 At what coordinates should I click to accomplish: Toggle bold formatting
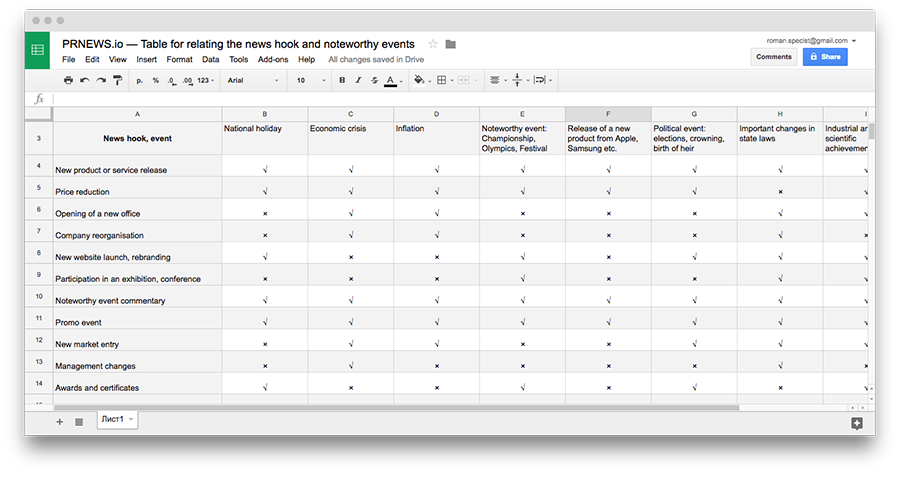click(x=342, y=80)
